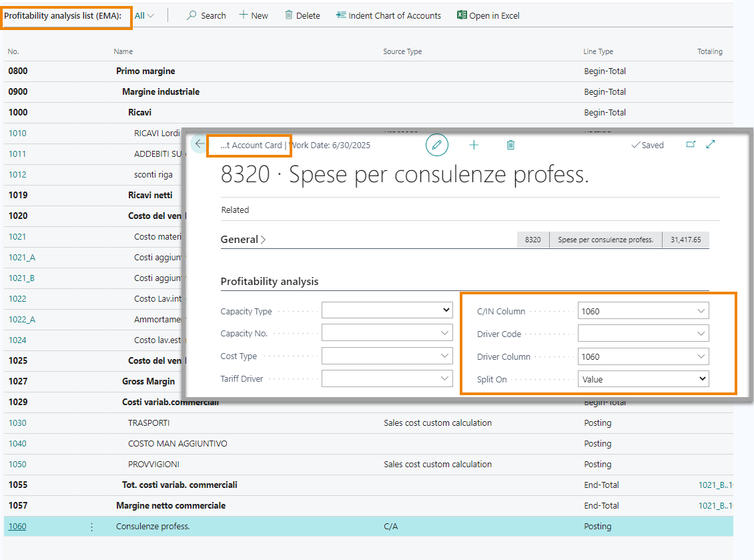Open account number 1060 link
The image size is (754, 560).
click(x=17, y=527)
